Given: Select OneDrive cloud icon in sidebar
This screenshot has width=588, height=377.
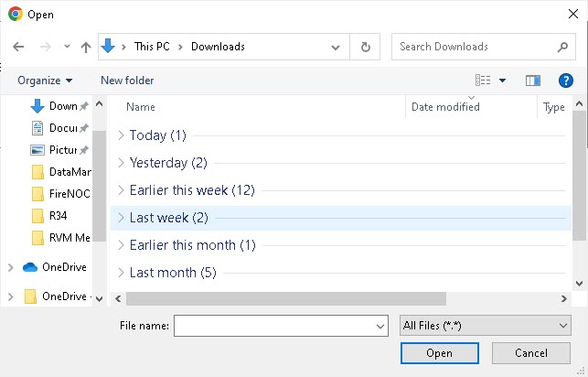Looking at the screenshot, I should coord(29,267).
